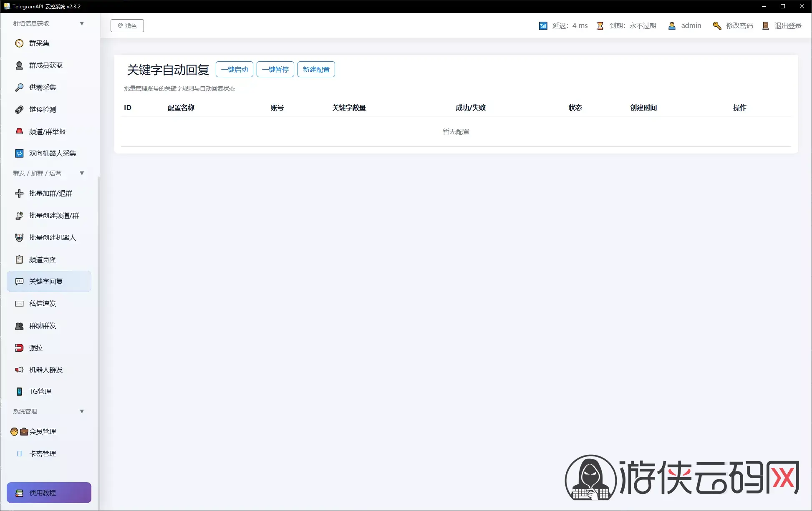Click the 群成员获取 person icon
The image size is (812, 511).
click(19, 65)
